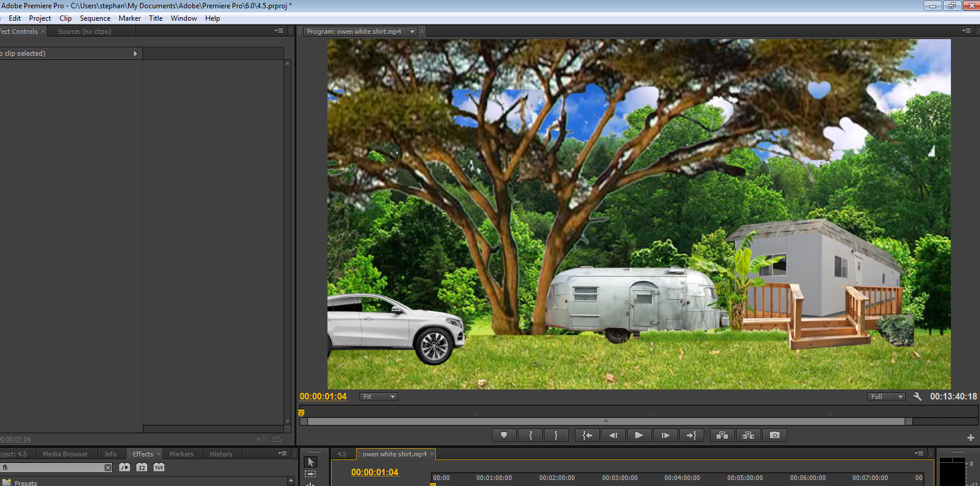Click the Program monitor playhead timecode 00:00:01:04

click(323, 397)
